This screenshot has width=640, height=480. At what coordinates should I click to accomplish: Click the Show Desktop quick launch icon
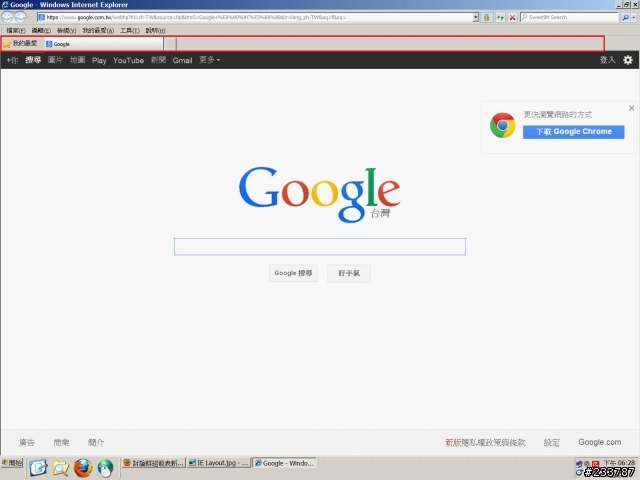(38, 468)
